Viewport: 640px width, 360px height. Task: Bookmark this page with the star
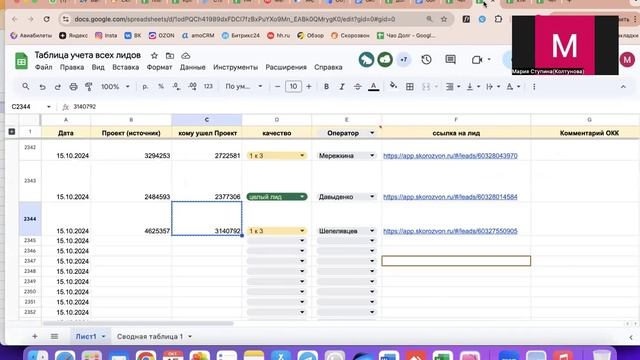444,19
